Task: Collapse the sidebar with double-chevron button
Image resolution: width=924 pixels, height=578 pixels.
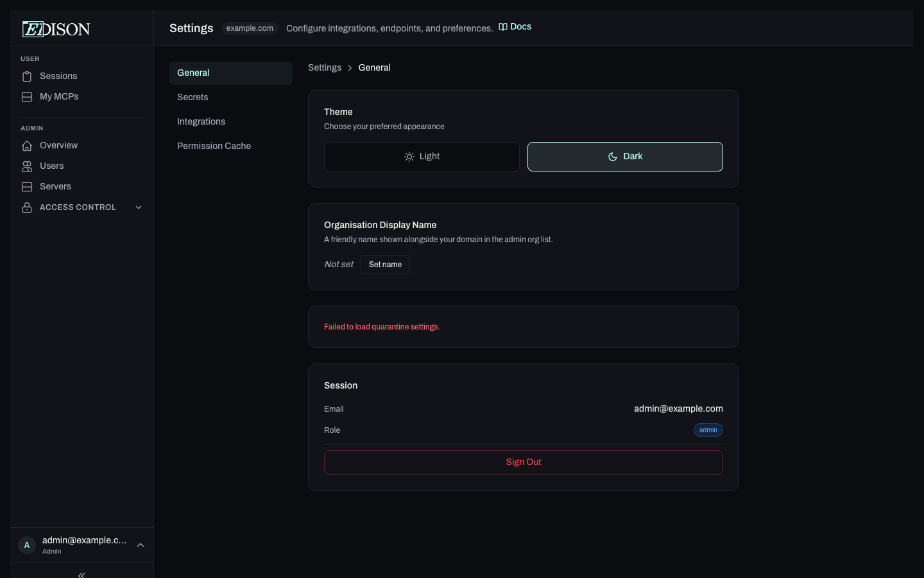Action: (x=81, y=574)
